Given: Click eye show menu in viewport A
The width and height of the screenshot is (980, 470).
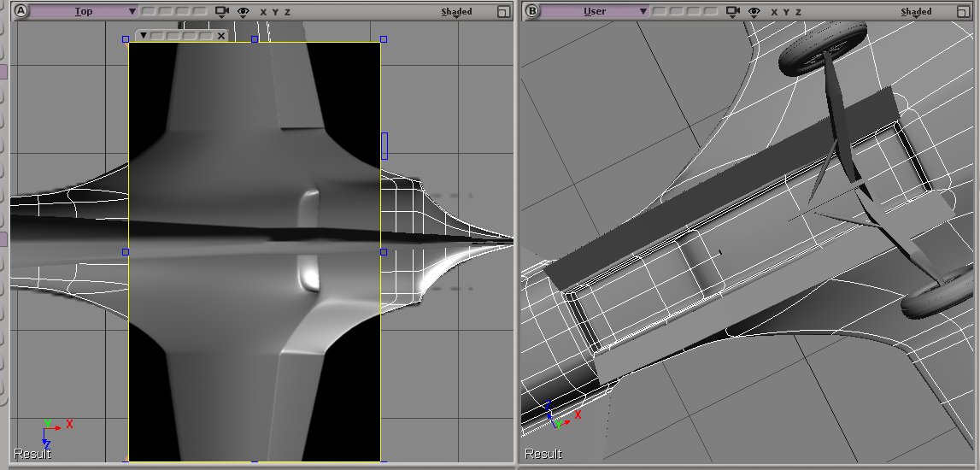Looking at the screenshot, I should pyautogui.click(x=244, y=12).
